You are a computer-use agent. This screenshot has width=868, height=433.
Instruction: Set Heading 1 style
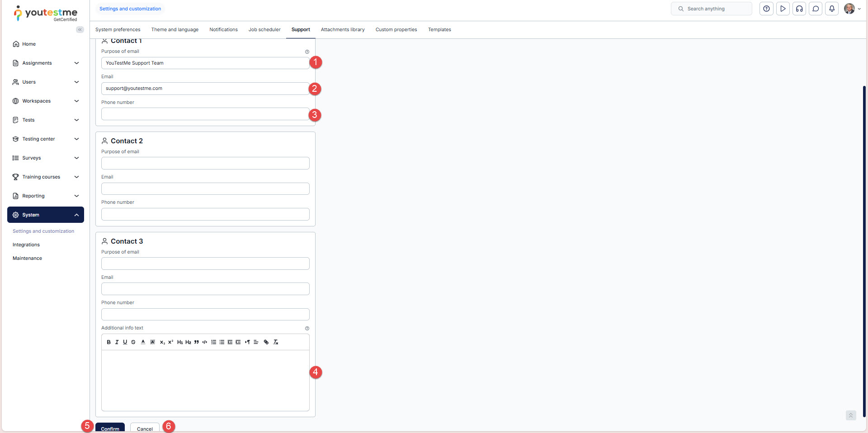coord(180,342)
